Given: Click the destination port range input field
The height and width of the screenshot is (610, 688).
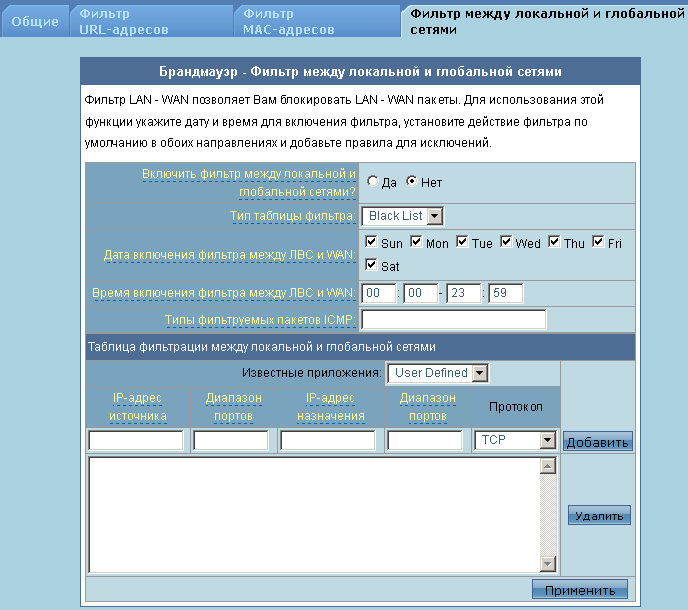Looking at the screenshot, I should tap(425, 440).
